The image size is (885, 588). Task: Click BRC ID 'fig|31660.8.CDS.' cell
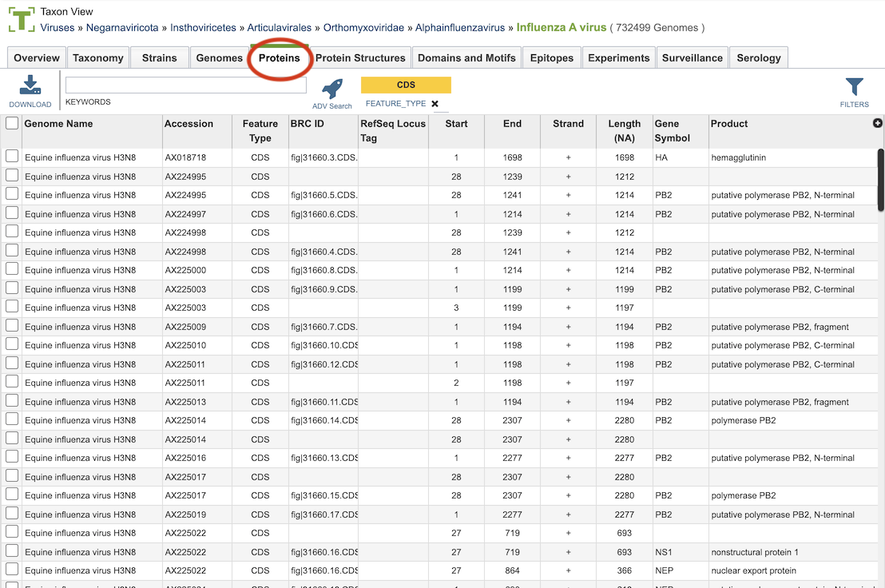[324, 270]
